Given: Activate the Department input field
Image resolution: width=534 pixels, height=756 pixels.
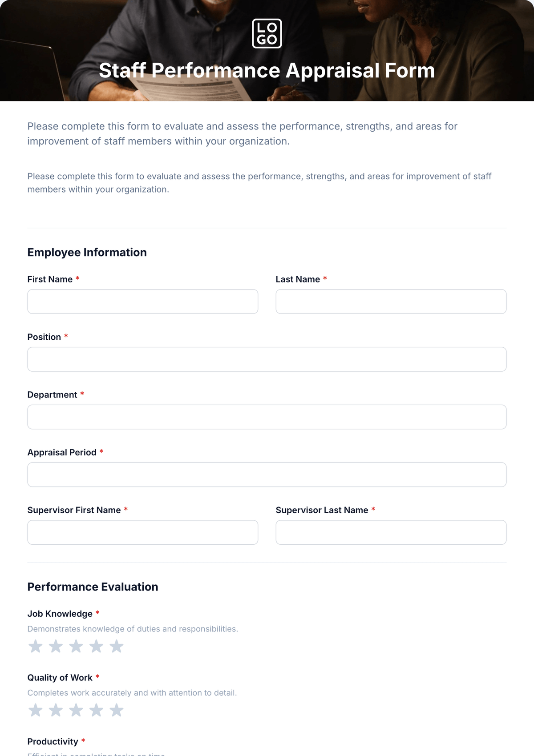Looking at the screenshot, I should [x=267, y=417].
